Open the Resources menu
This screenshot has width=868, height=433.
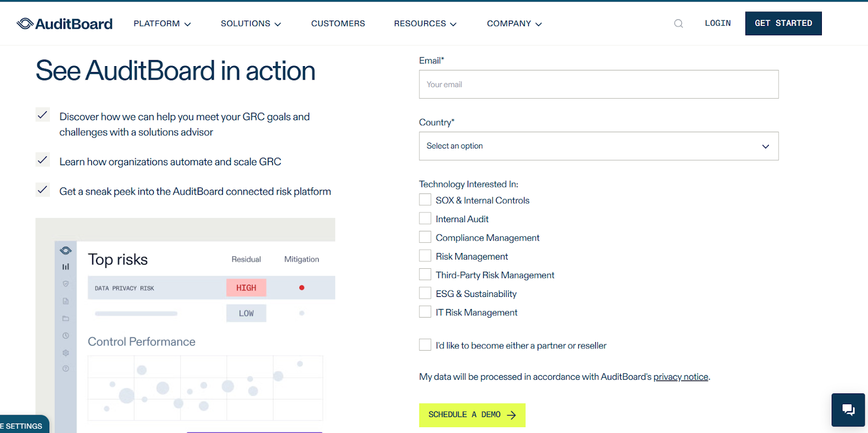425,24
